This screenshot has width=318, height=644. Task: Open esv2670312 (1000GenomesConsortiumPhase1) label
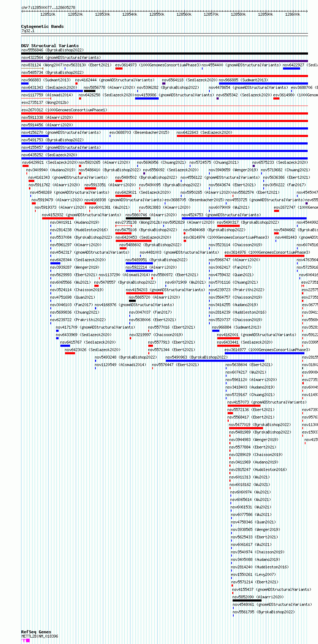pos(64,110)
